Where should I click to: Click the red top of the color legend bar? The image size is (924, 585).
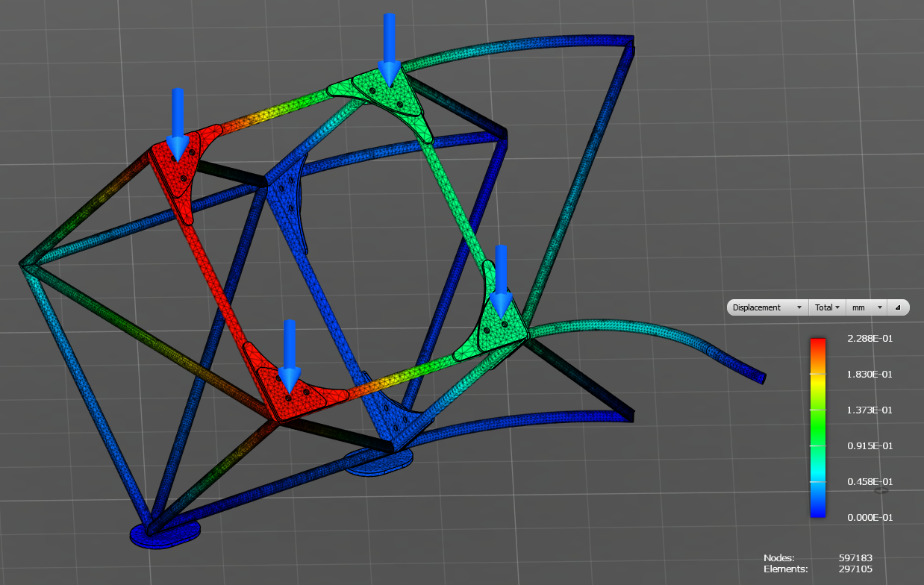pos(818,345)
